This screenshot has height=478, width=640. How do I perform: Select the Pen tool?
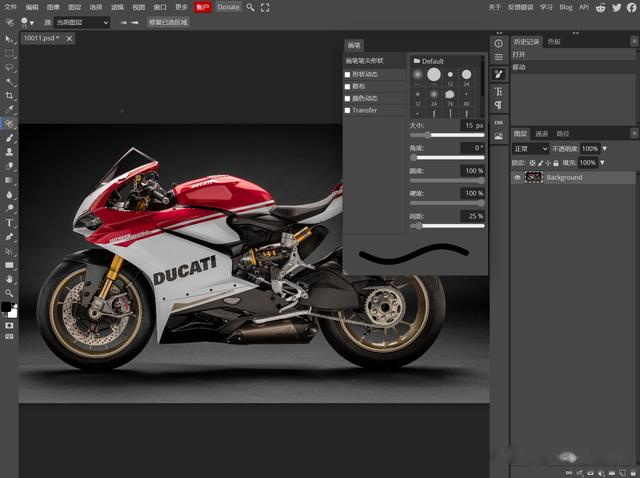[x=9, y=237]
